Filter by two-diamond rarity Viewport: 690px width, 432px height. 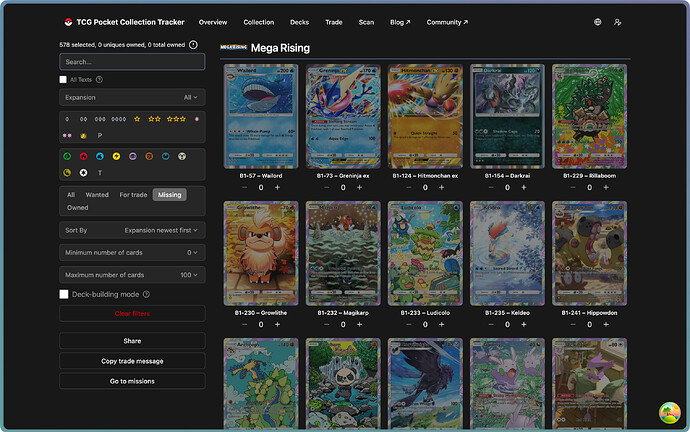(83, 119)
